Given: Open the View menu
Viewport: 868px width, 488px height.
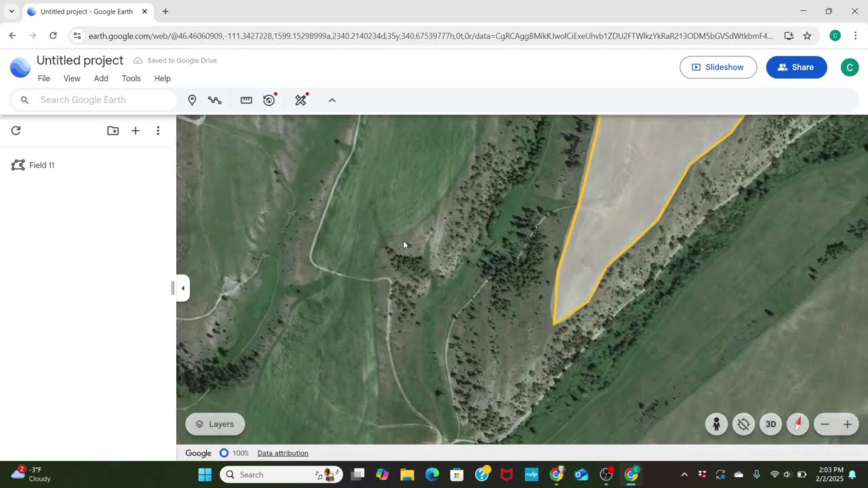Looking at the screenshot, I should 72,79.
